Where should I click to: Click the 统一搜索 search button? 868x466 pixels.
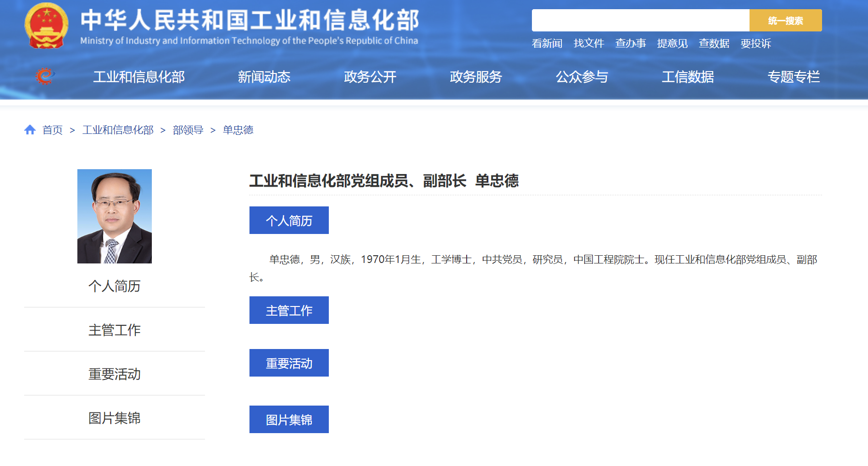click(785, 20)
